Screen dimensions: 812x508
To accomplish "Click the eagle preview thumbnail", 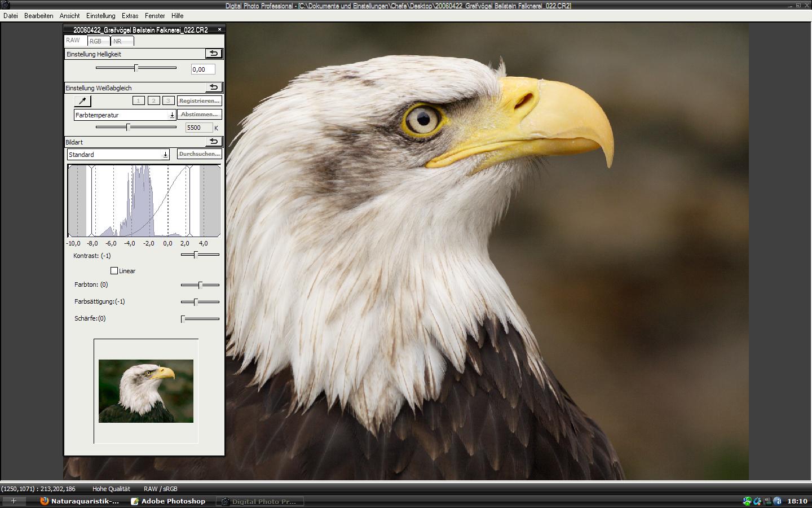I will click(x=146, y=391).
